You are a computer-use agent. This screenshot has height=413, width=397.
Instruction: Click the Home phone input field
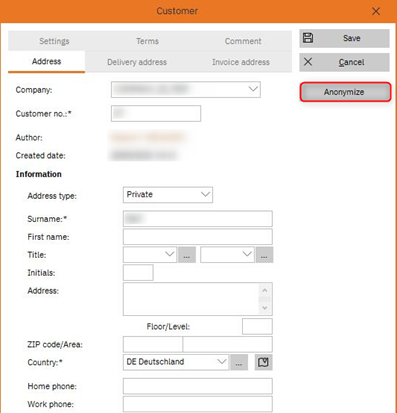198,386
